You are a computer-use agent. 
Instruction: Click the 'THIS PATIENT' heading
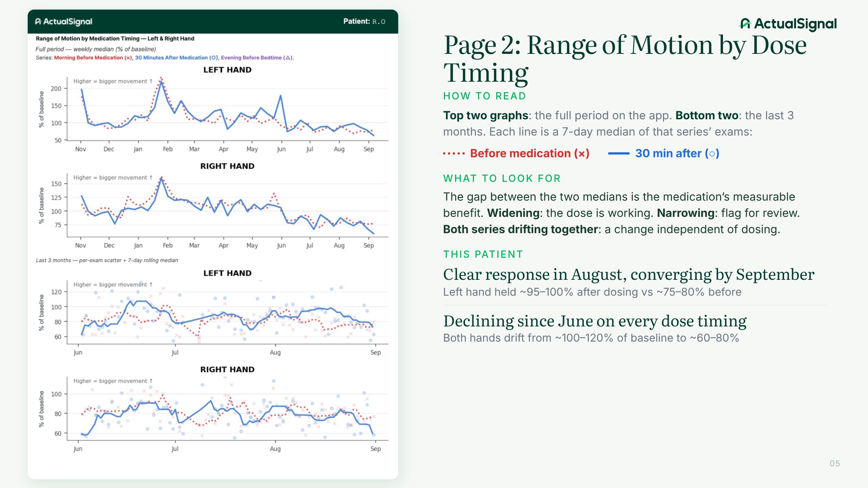(483, 254)
